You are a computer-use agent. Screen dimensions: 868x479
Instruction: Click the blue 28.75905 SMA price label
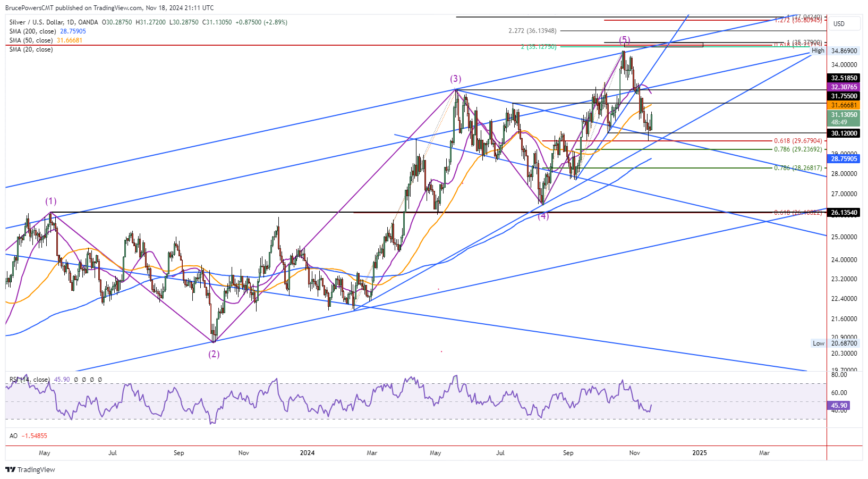tap(844, 159)
